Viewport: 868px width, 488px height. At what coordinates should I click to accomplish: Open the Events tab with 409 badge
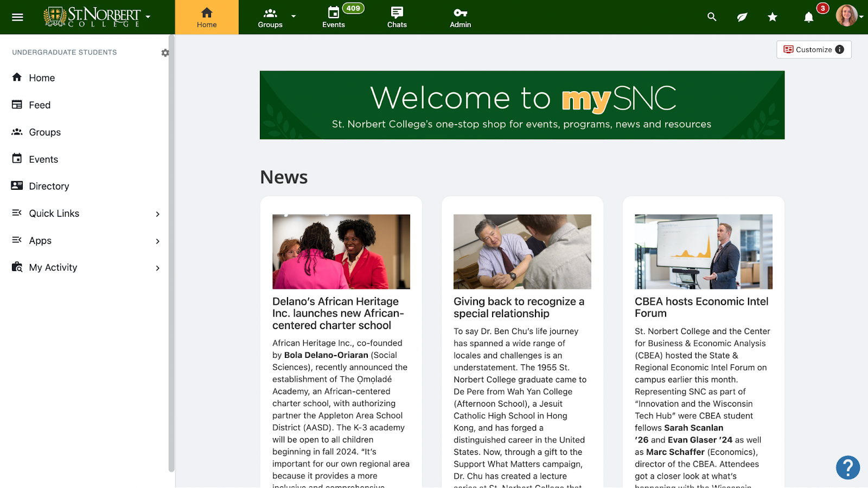(x=334, y=17)
